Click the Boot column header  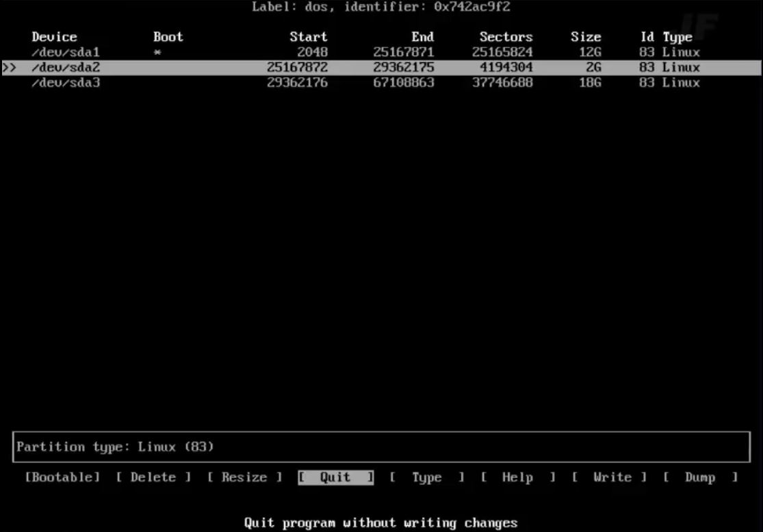[x=167, y=37]
